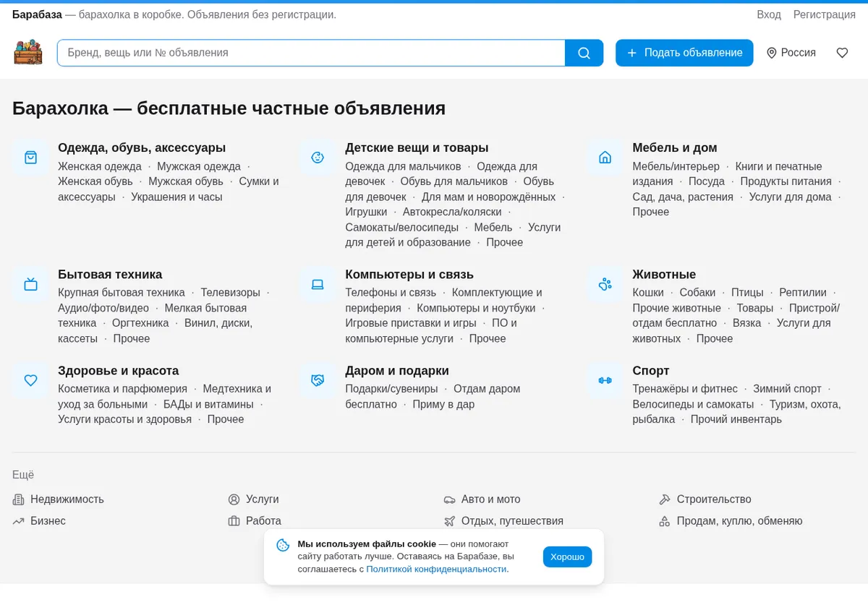Click the house icon for Мебель и дом
The width and height of the screenshot is (868, 610).
point(605,158)
